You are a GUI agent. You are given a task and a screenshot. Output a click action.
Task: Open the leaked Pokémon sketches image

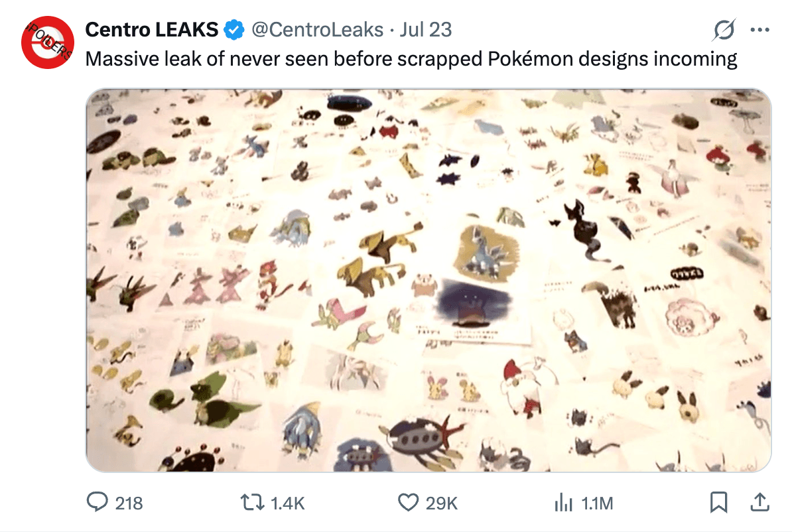(x=429, y=281)
